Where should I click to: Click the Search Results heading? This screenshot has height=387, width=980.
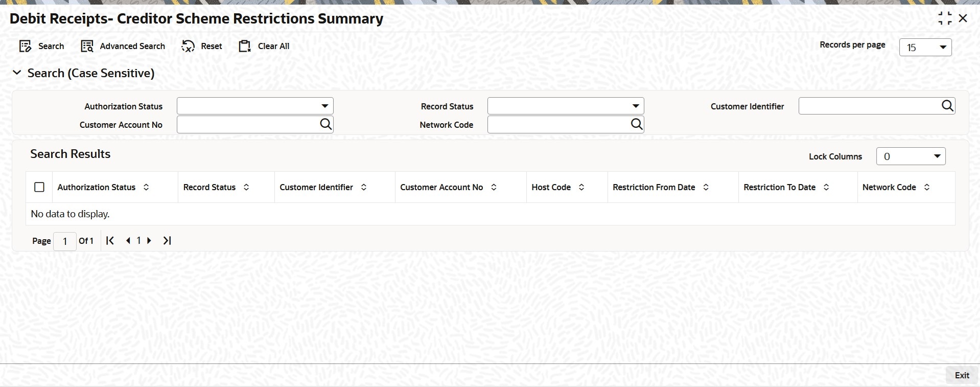pyautogui.click(x=71, y=154)
